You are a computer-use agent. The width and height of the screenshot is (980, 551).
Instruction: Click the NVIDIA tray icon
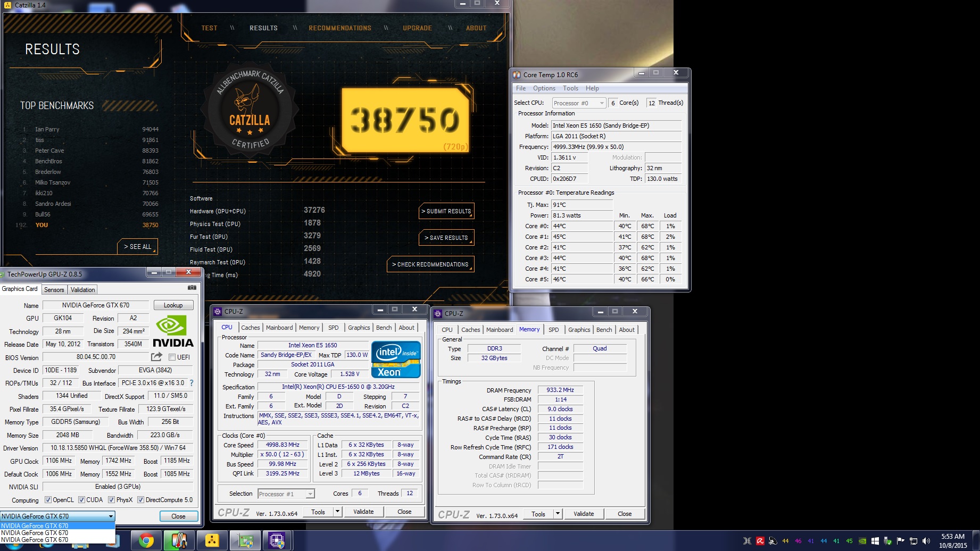[862, 541]
